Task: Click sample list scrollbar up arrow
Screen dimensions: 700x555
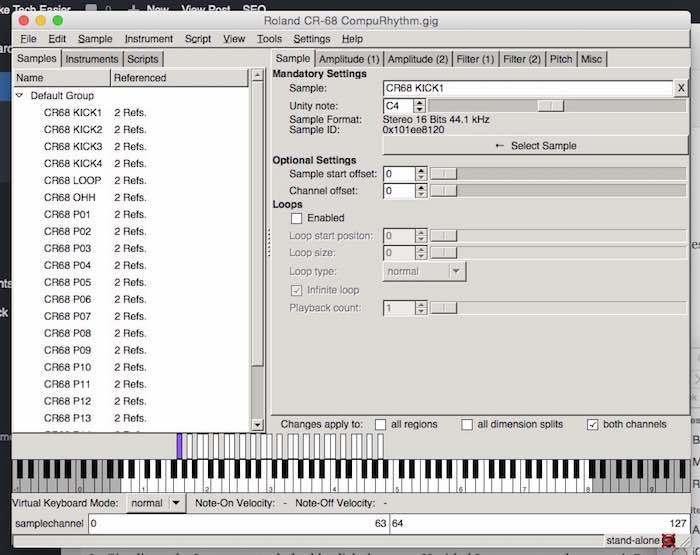Action: click(257, 75)
